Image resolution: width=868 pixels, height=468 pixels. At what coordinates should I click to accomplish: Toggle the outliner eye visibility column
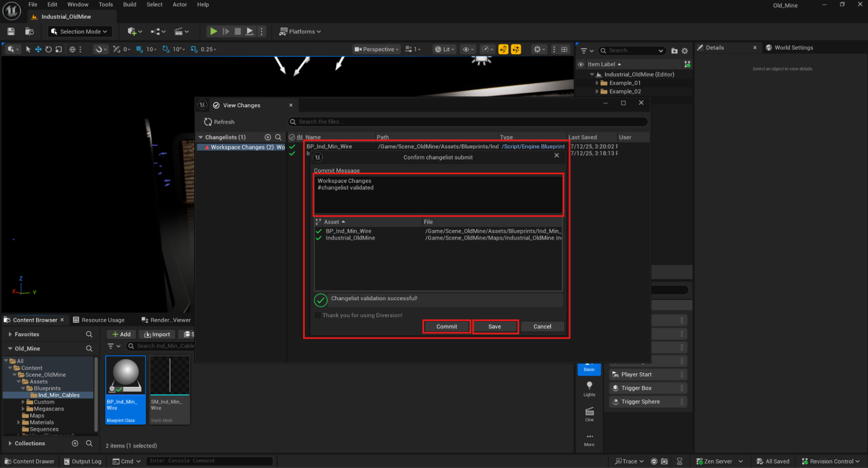581,64
